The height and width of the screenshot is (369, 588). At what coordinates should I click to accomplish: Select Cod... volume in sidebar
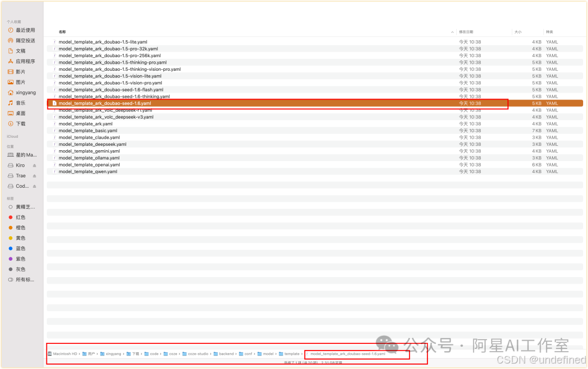19,186
